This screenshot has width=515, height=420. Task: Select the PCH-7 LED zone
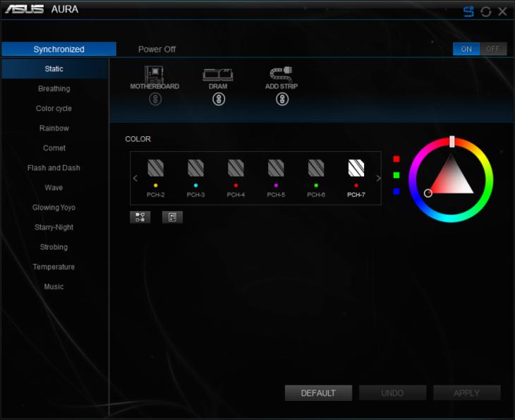(356, 178)
